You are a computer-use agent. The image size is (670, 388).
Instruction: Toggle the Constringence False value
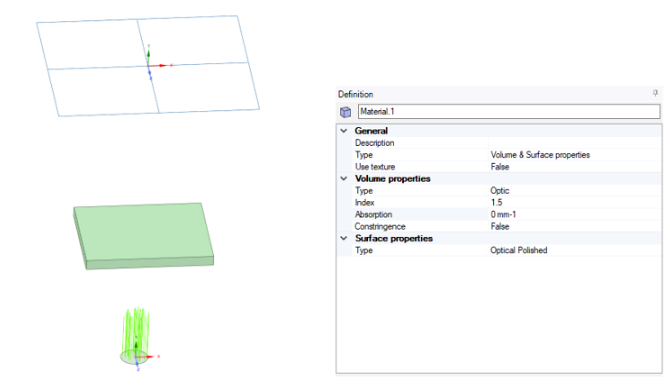(575, 226)
